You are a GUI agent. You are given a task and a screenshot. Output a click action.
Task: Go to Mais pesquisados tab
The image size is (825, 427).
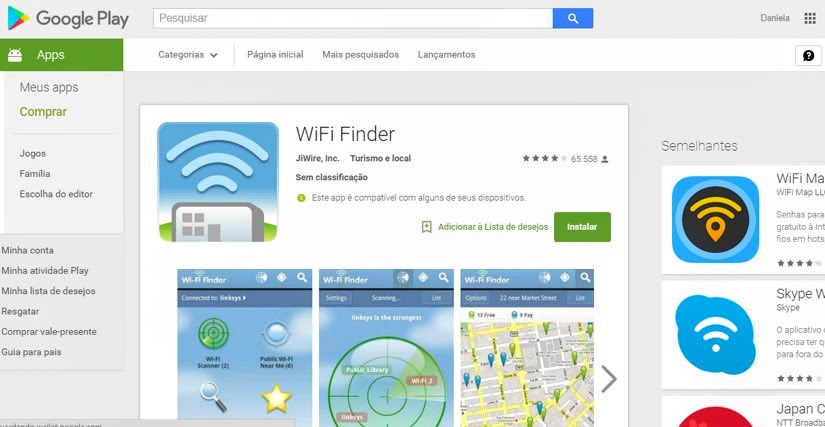tap(360, 55)
